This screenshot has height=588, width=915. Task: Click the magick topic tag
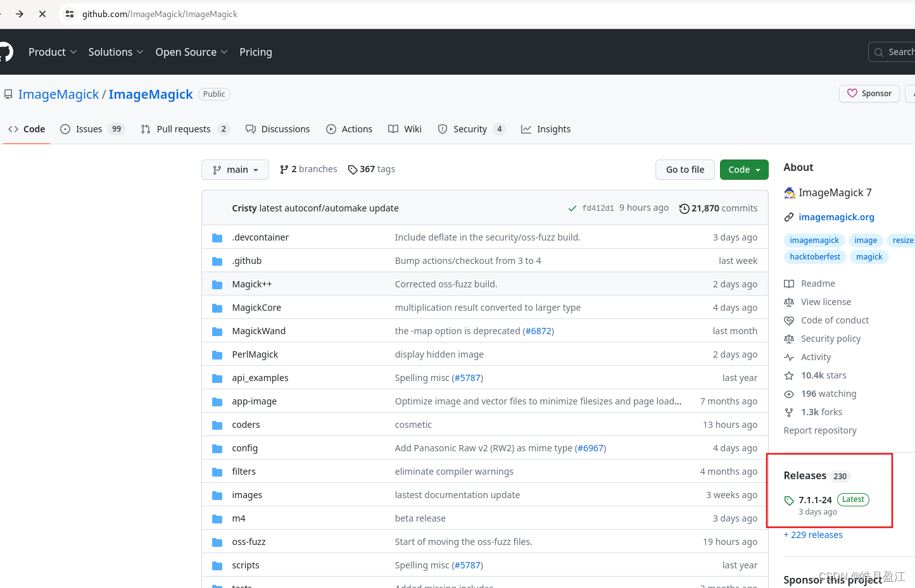click(869, 257)
